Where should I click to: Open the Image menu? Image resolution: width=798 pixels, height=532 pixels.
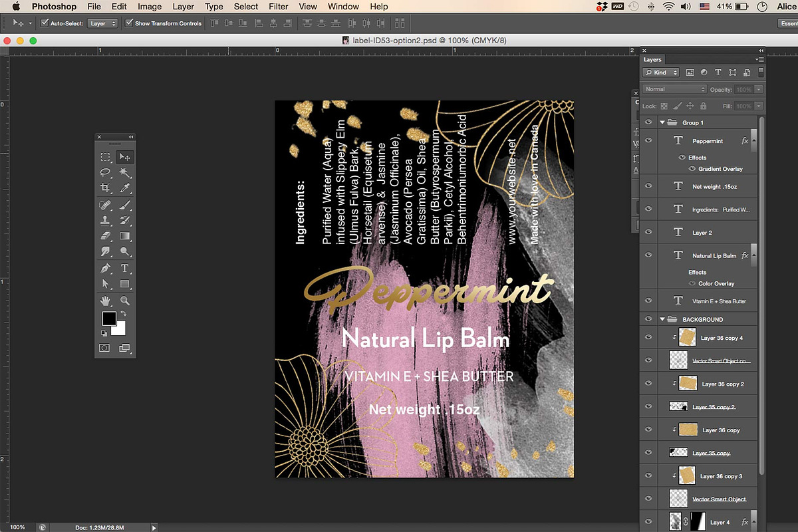tap(150, 7)
